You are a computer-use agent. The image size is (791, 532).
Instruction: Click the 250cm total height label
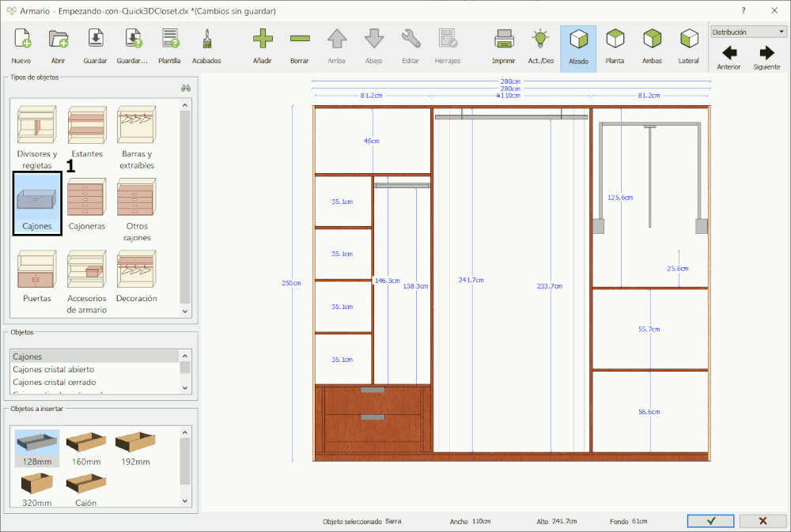291,284
